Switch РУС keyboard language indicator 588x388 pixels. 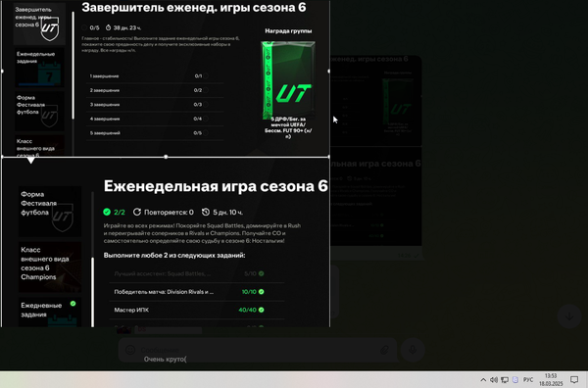point(528,380)
